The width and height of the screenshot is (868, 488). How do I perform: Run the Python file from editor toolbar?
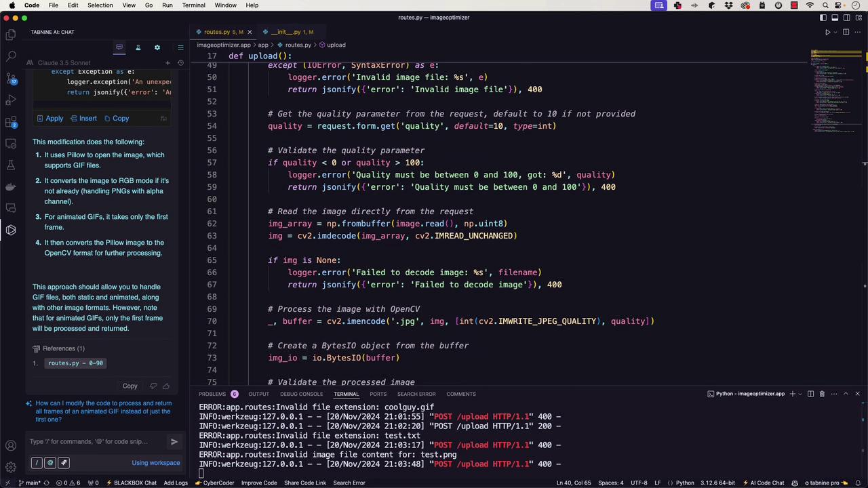point(827,32)
